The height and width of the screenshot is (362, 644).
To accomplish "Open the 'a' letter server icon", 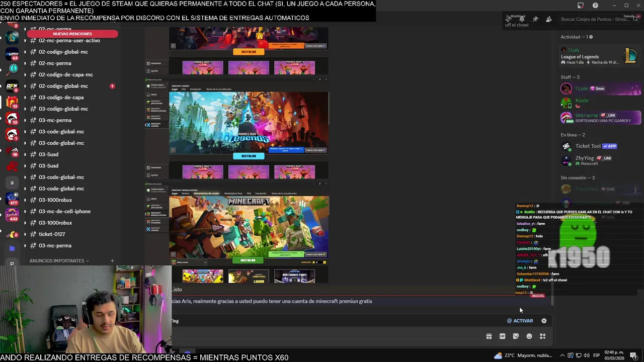I will [12, 183].
